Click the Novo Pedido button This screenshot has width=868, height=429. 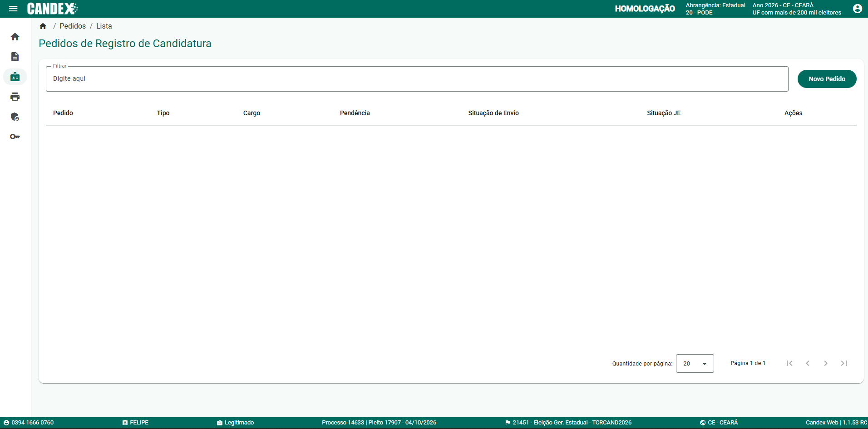tap(827, 79)
